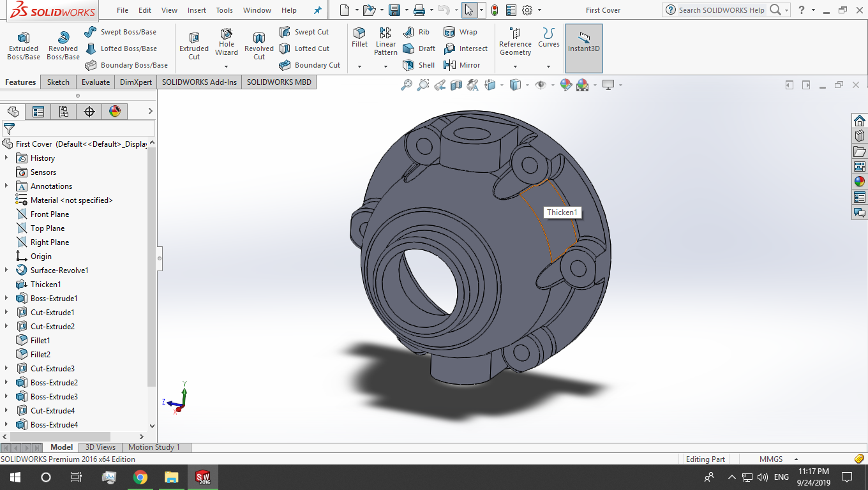The image size is (868, 490).
Task: Open the Insert menu
Action: pyautogui.click(x=197, y=10)
